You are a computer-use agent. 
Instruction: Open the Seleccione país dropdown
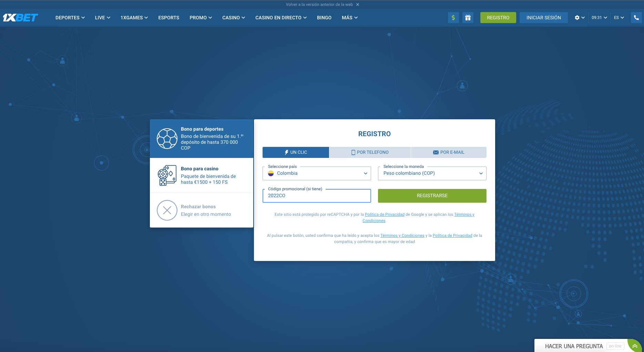(x=317, y=173)
